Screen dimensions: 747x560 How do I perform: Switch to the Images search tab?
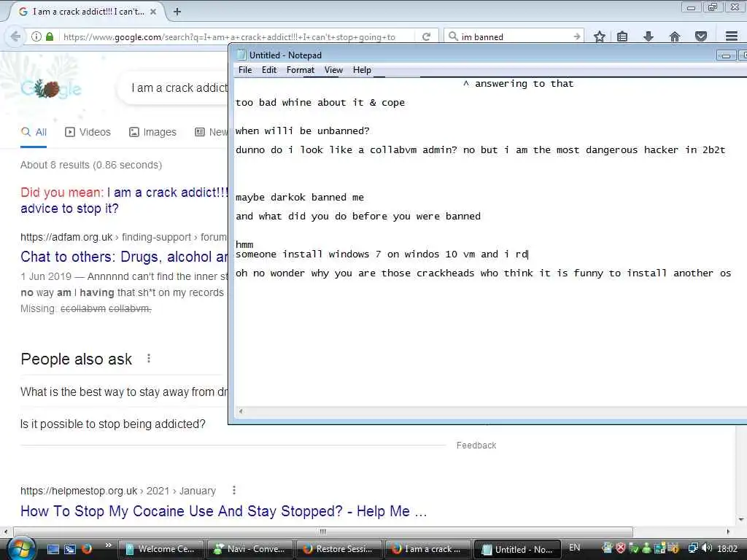[x=152, y=133]
